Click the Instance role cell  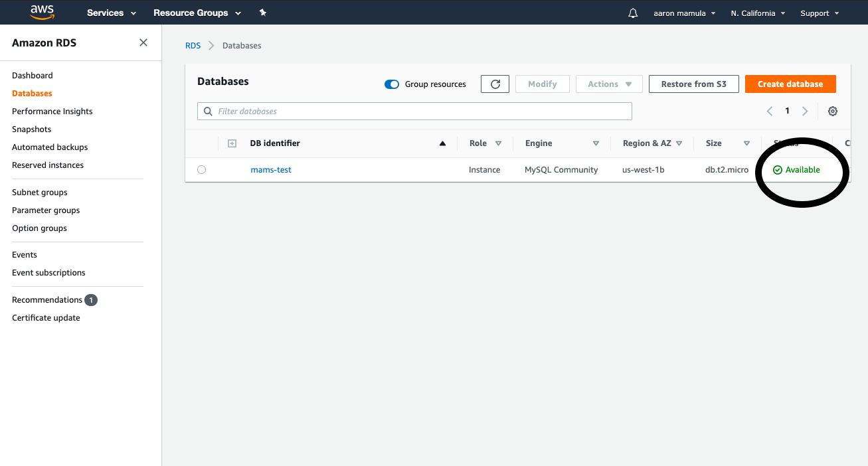(485, 170)
